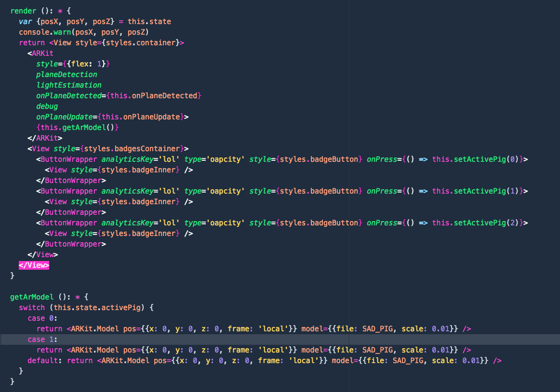Image resolution: width=560 pixels, height=392 pixels.
Task: Click the 'getArModel' method definition name
Action: click(32, 297)
